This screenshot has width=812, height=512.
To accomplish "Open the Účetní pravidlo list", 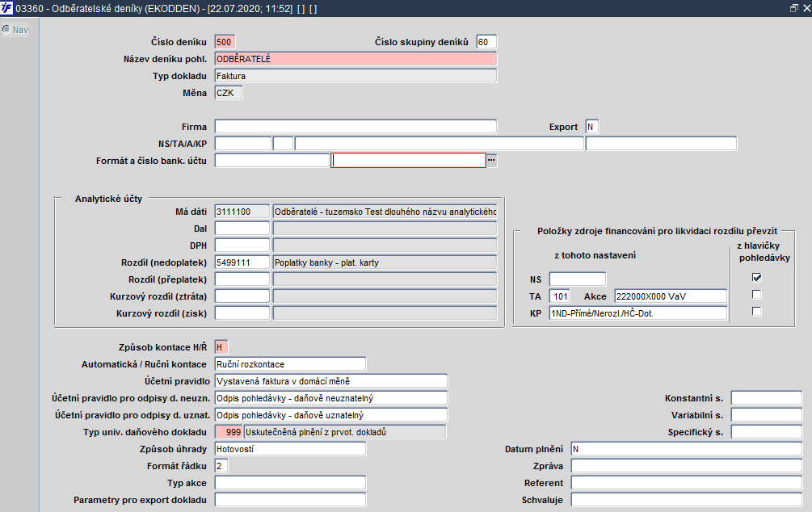I will pyautogui.click(x=331, y=381).
